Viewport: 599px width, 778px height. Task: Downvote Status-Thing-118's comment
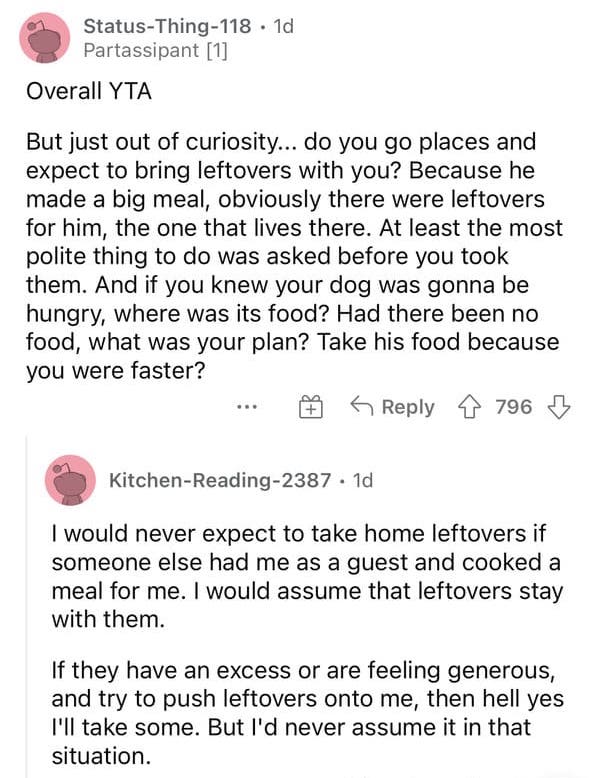[x=559, y=407]
